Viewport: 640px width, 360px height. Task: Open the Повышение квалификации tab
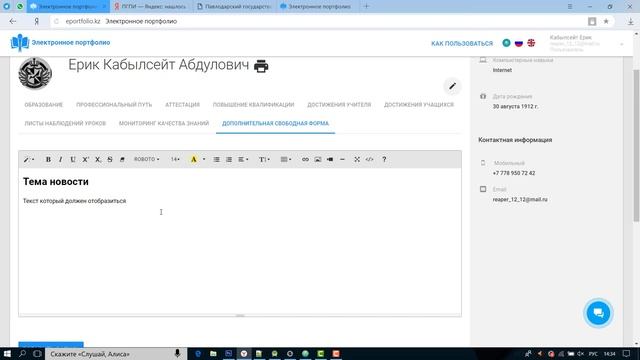click(253, 105)
